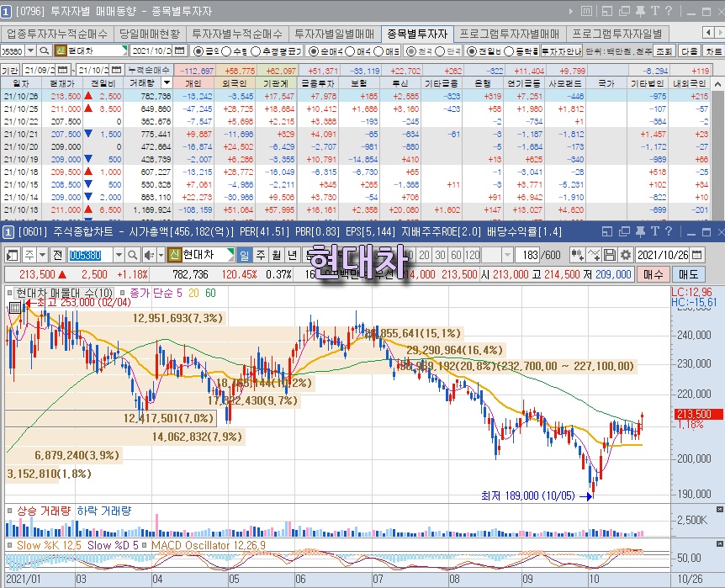The width and height of the screenshot is (725, 588).
Task: Click the add-indicator line icon in chart toolbar
Action: [594, 255]
